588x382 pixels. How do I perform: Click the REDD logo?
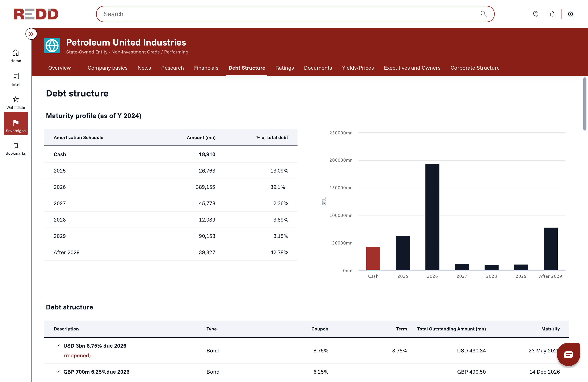point(36,14)
